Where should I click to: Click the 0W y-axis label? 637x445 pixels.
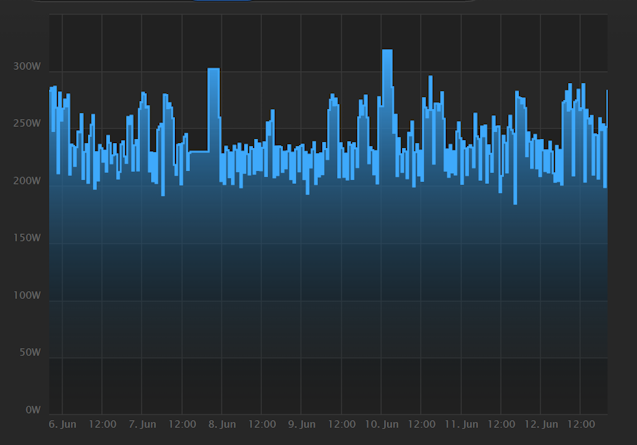point(32,410)
